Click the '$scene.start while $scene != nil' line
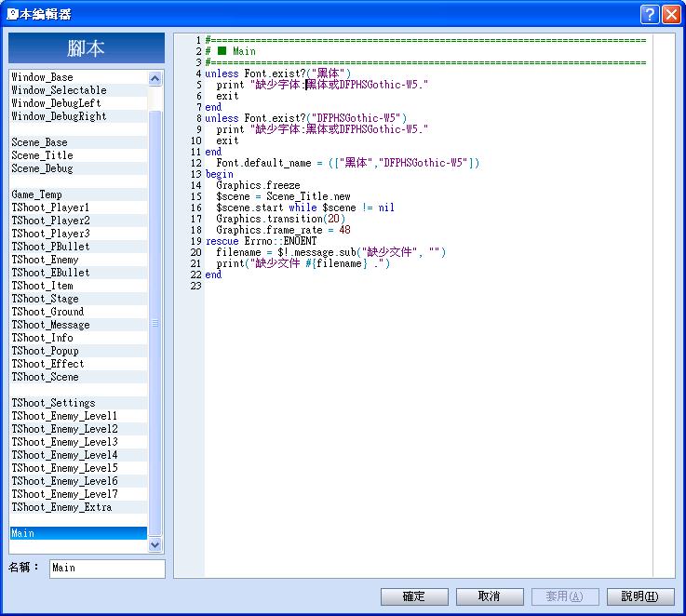 click(305, 208)
